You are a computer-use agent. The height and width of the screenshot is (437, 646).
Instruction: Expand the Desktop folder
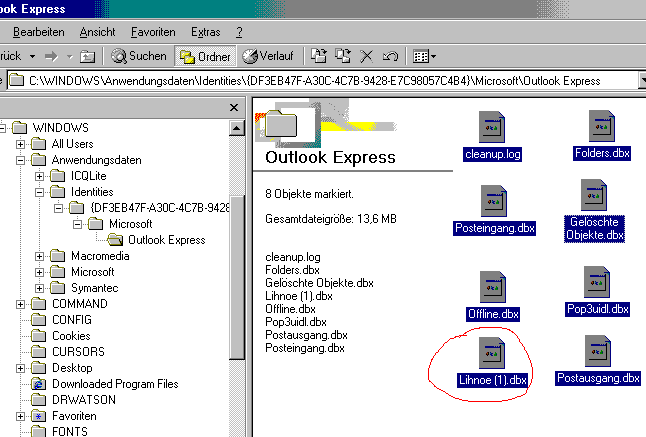click(x=20, y=368)
